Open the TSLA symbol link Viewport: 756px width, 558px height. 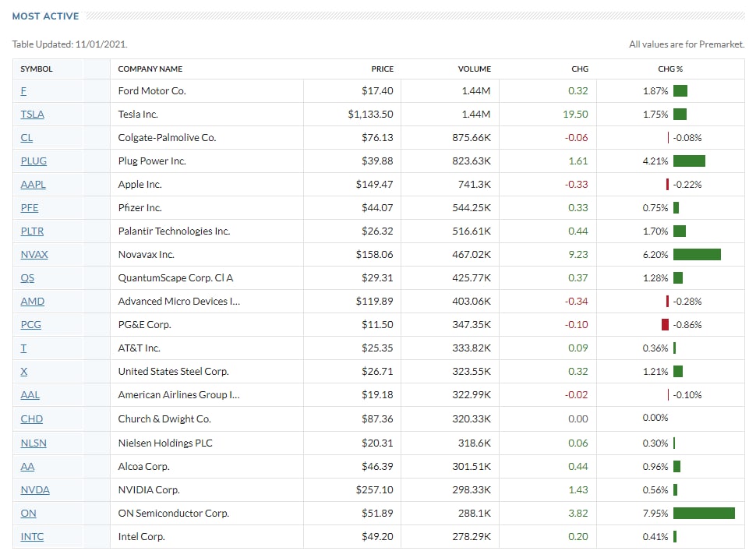(32, 115)
